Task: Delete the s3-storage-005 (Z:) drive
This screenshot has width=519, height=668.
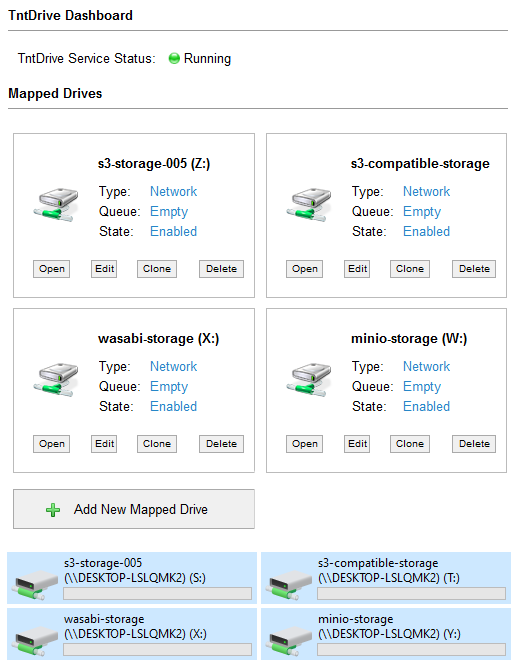Action: click(222, 269)
